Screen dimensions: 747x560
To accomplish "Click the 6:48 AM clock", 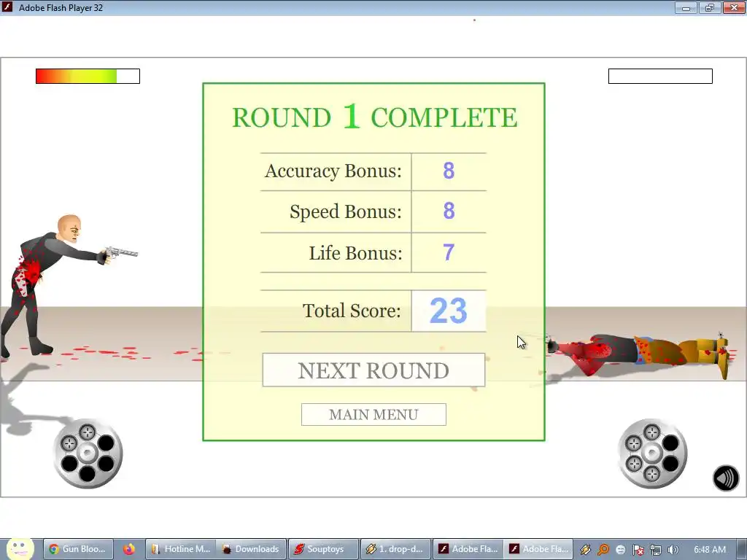I will 710,550.
